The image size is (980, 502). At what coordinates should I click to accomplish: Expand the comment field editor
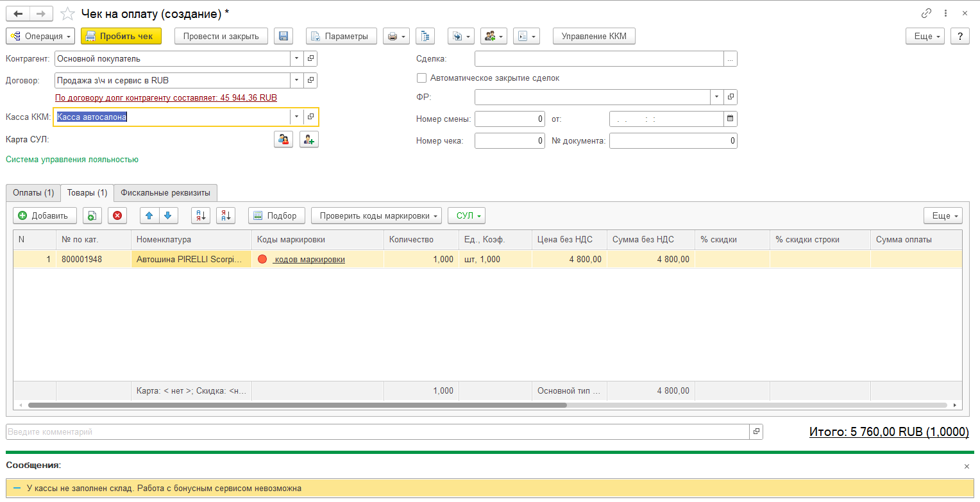coord(756,431)
